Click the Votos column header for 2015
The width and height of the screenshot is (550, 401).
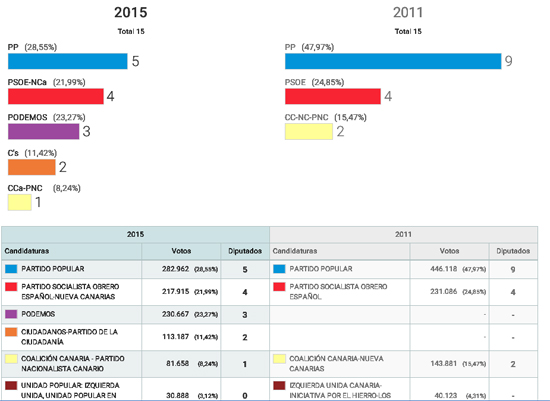181,251
